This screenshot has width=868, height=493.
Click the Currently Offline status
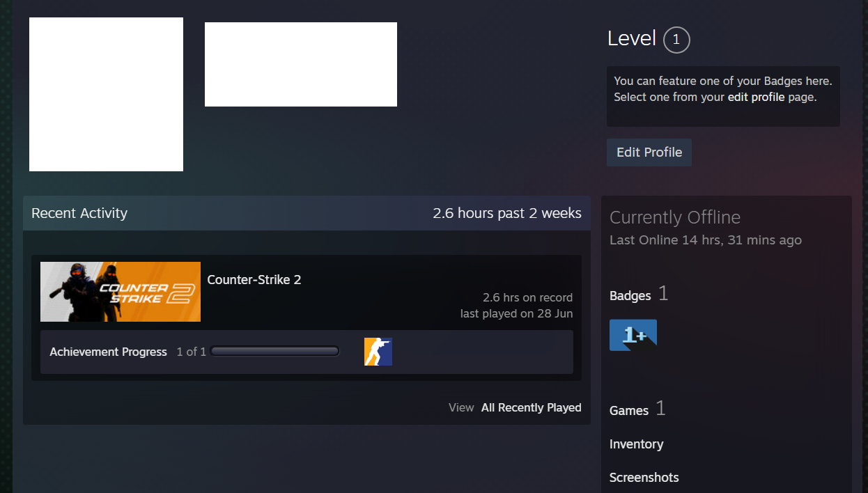pos(674,217)
